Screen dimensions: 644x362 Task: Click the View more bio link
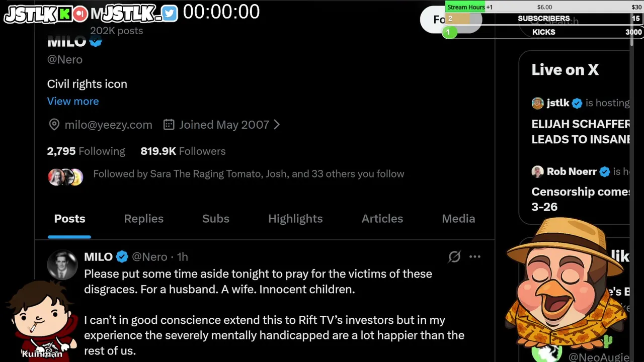point(73,101)
